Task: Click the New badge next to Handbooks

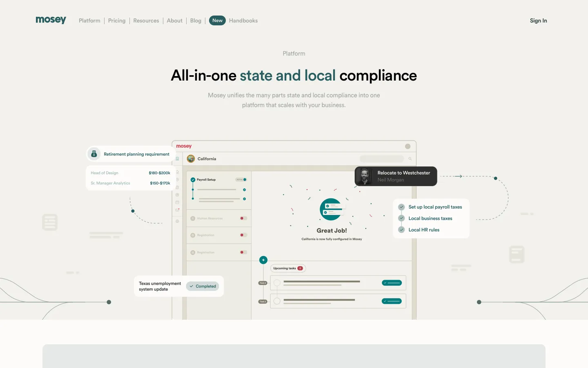Action: [217, 20]
